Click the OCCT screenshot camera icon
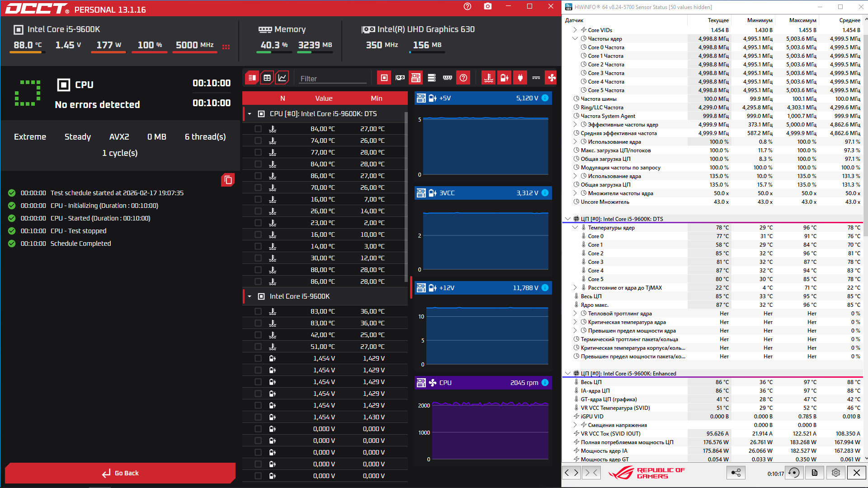Screen dimensions: 868x488 pos(487,6)
